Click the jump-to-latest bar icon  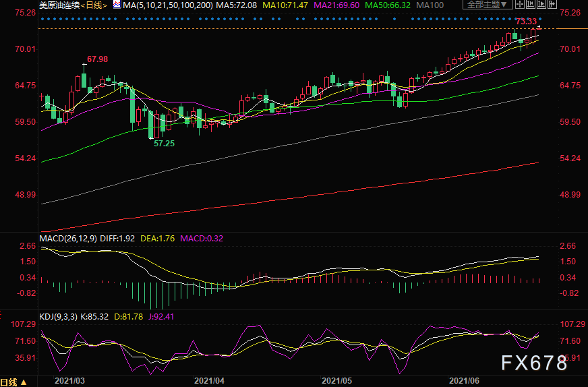(x=552, y=4)
